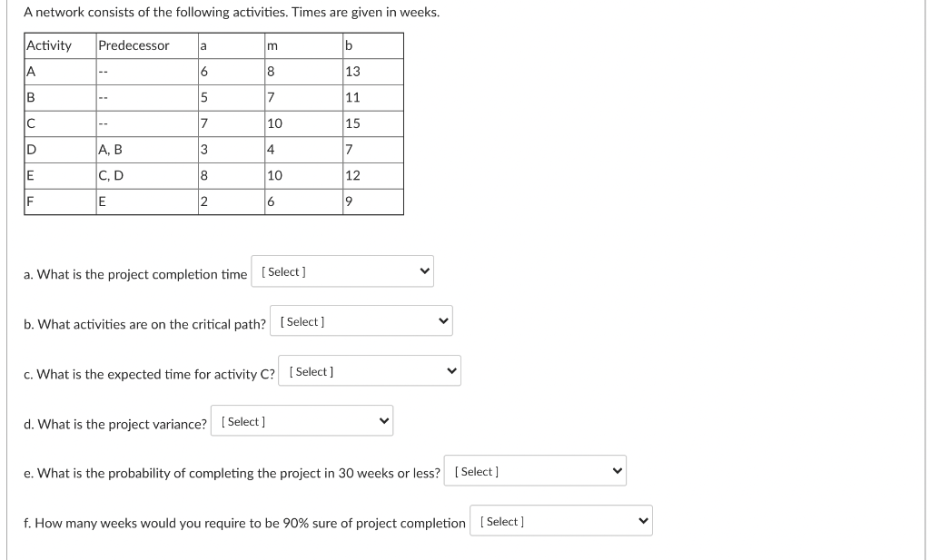930x560 pixels.
Task: Click chevron arrow of 30 weeks probability select
Action: tap(618, 471)
